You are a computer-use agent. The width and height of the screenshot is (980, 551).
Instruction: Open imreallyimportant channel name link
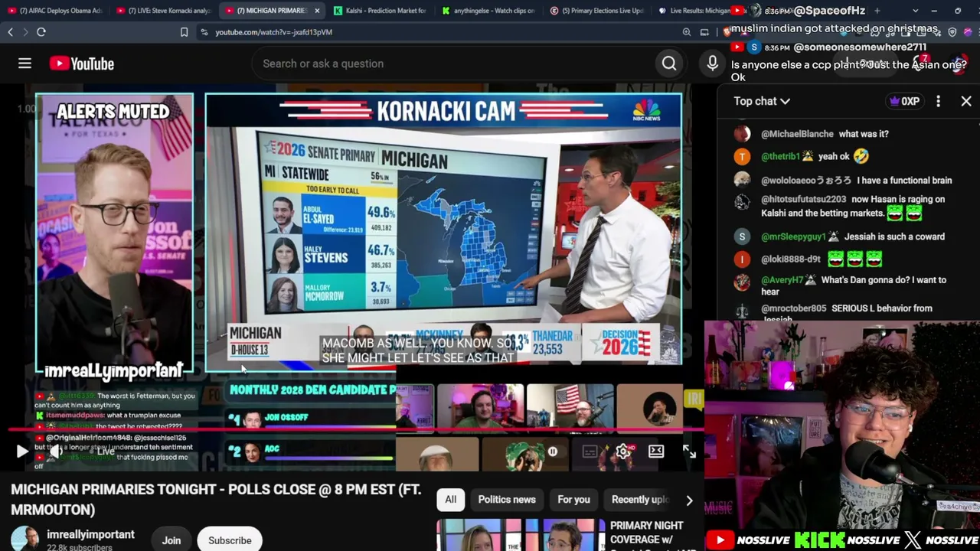coord(90,534)
